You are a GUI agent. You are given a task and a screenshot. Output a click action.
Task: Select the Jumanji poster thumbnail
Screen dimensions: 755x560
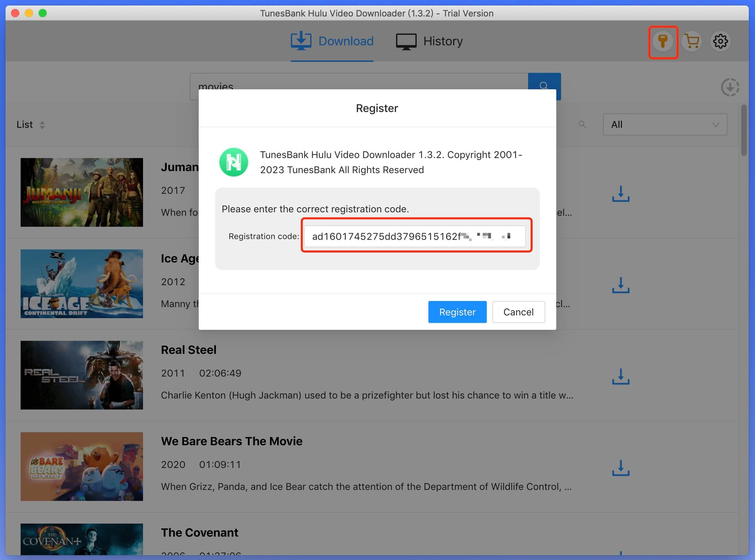82,192
